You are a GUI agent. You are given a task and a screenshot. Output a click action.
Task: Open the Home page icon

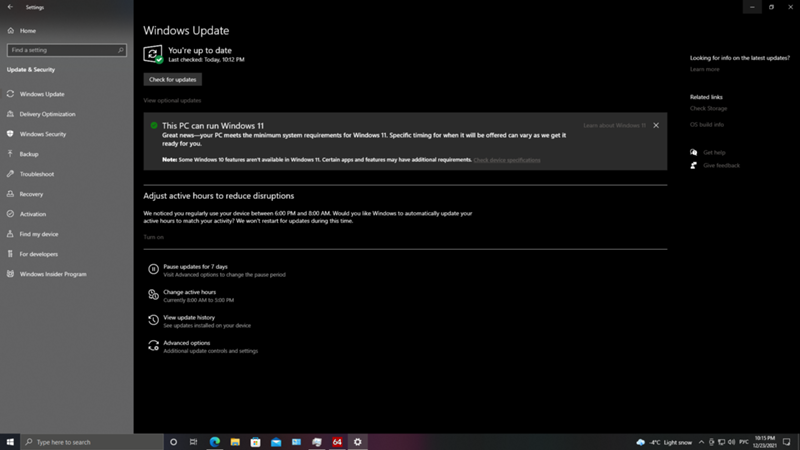[x=11, y=31]
